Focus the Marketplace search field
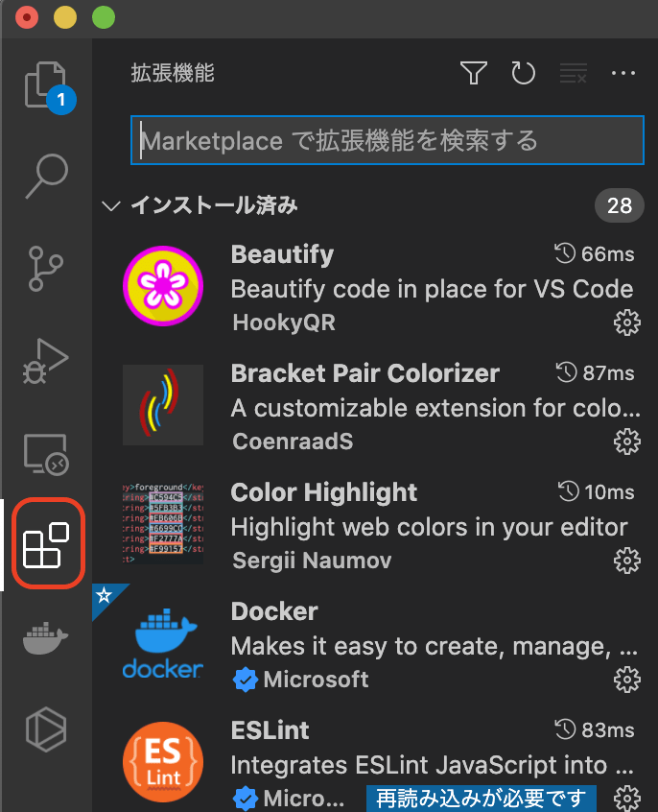The width and height of the screenshot is (658, 812). pos(388,140)
